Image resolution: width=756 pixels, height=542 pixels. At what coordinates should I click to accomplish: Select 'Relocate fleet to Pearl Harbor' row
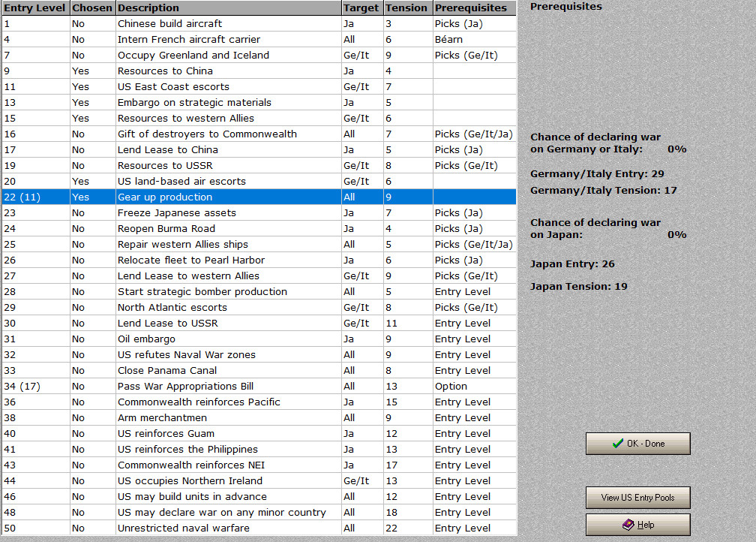259,260
